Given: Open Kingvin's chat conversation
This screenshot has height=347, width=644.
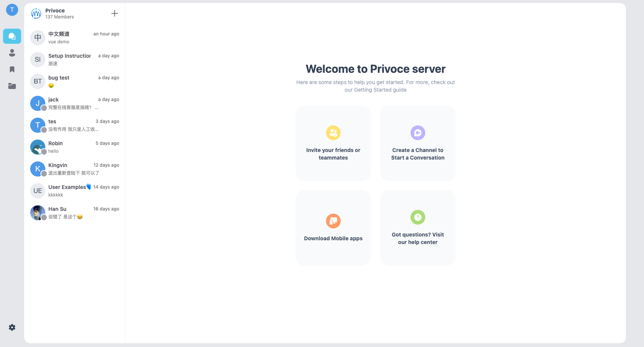Looking at the screenshot, I should (x=75, y=169).
